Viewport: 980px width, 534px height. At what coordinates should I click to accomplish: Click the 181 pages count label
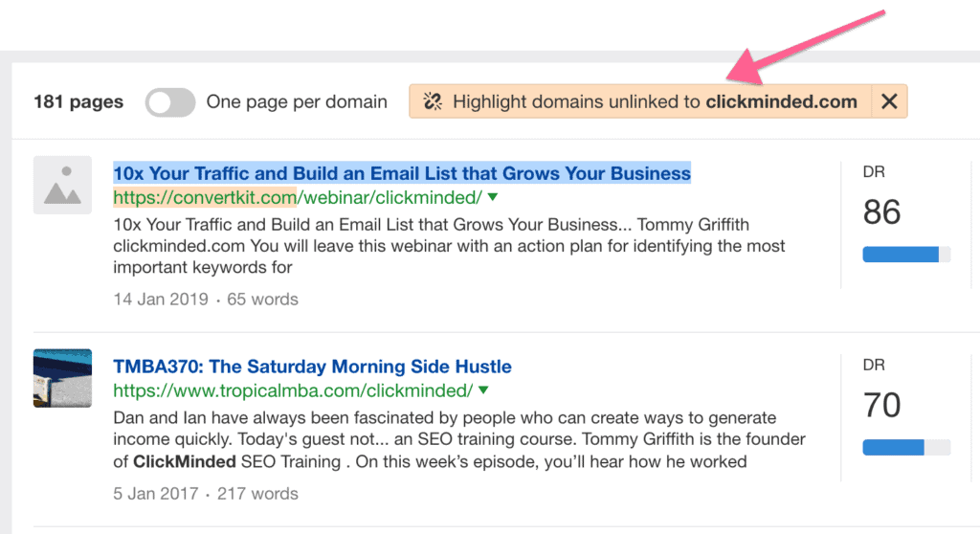pos(78,102)
